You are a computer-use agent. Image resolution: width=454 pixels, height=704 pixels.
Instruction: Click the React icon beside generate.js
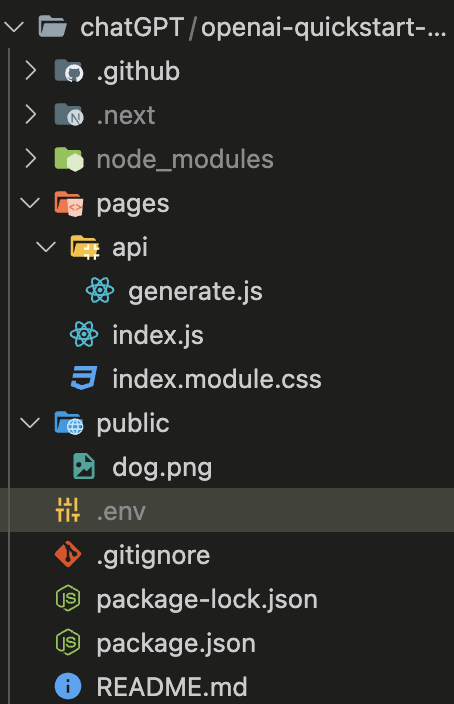pyautogui.click(x=100, y=290)
